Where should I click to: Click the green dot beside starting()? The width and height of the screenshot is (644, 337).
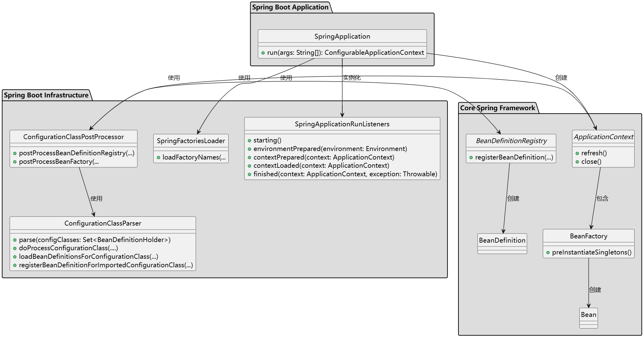(x=249, y=141)
